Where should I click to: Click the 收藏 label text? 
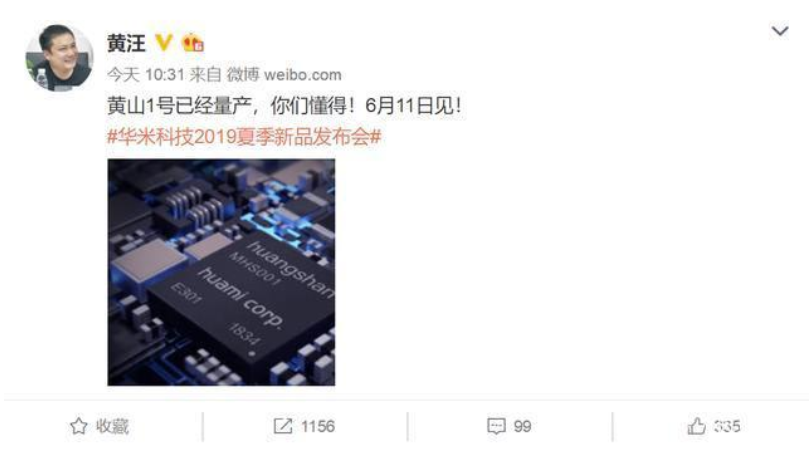tap(112, 426)
